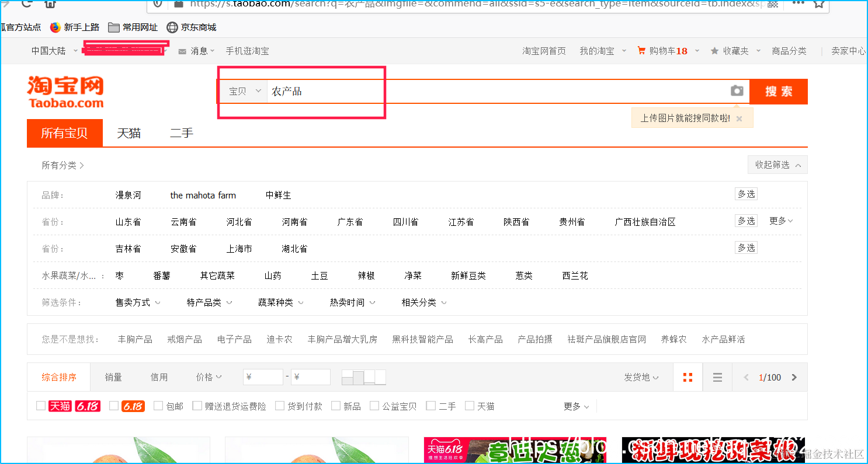The height and width of the screenshot is (464, 868).
Task: Click the camera icon for image search
Action: click(x=737, y=91)
